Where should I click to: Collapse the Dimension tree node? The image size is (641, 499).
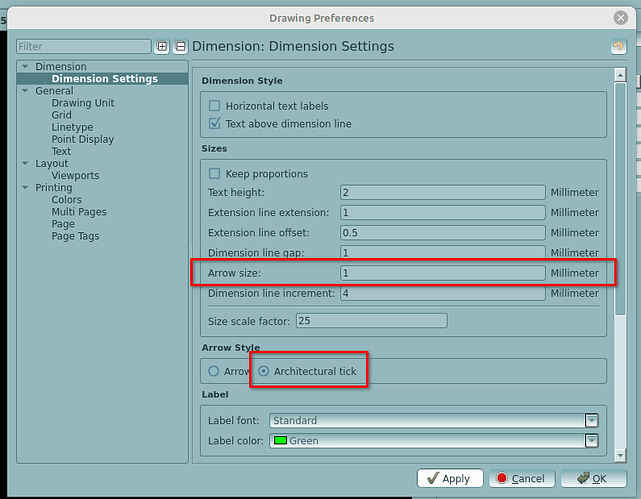[x=25, y=67]
